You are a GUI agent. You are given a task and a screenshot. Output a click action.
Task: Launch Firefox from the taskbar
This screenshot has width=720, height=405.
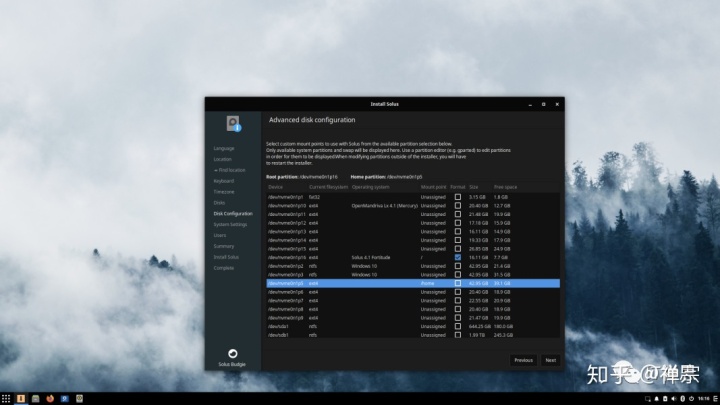coord(50,399)
